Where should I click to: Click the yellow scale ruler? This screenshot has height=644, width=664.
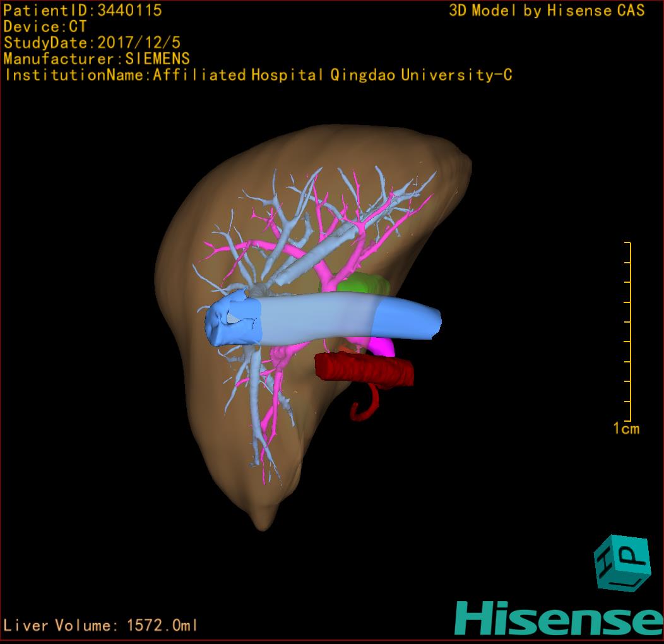[628, 331]
